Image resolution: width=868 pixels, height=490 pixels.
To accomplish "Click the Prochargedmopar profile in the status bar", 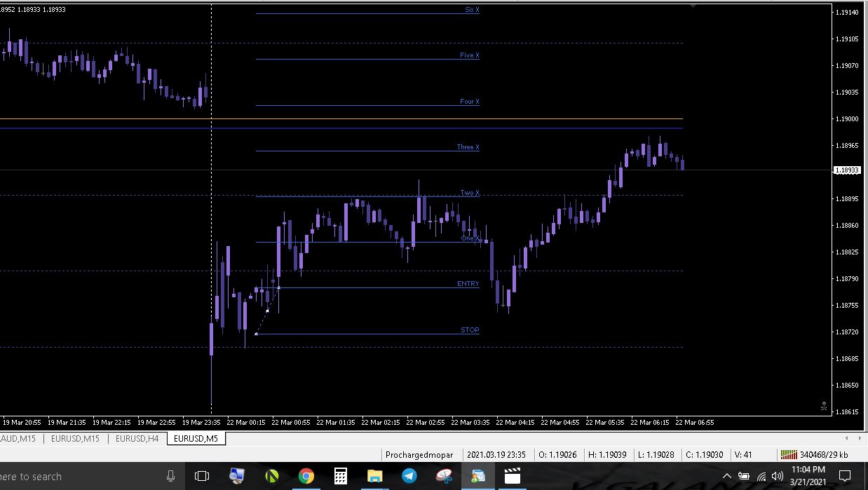I will point(419,455).
